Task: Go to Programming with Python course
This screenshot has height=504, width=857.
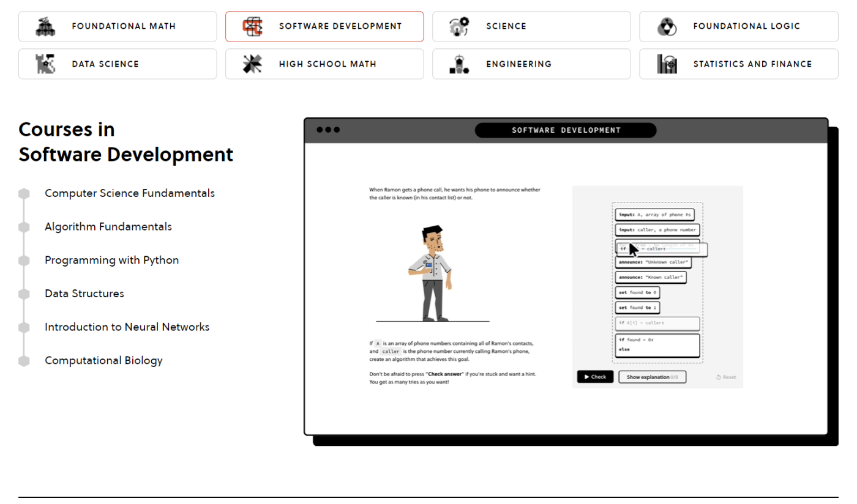Action: [x=112, y=260]
